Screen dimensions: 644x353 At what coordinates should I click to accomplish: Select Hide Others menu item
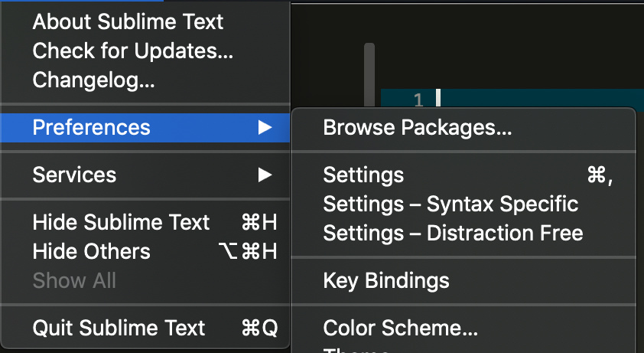click(x=92, y=251)
